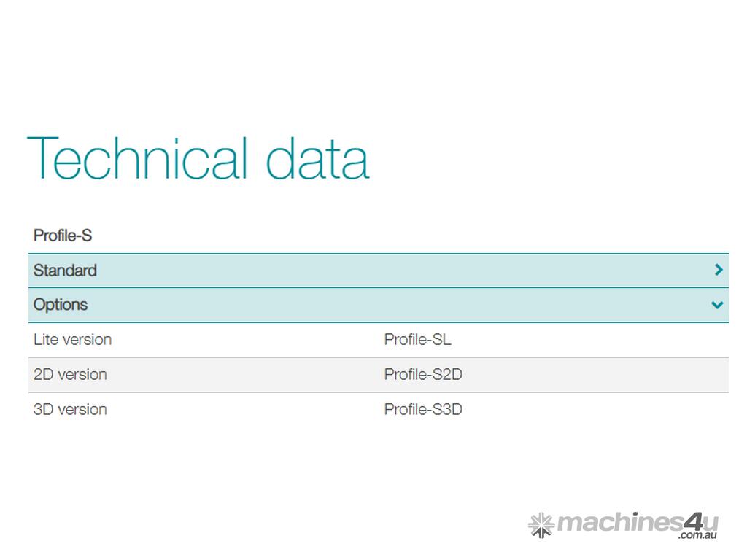This screenshot has width=747, height=560.
Task: Click the Profile-S2D value
Action: 423,375
